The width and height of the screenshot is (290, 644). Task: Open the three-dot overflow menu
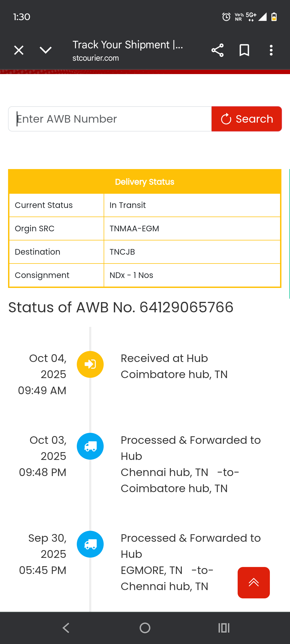271,50
